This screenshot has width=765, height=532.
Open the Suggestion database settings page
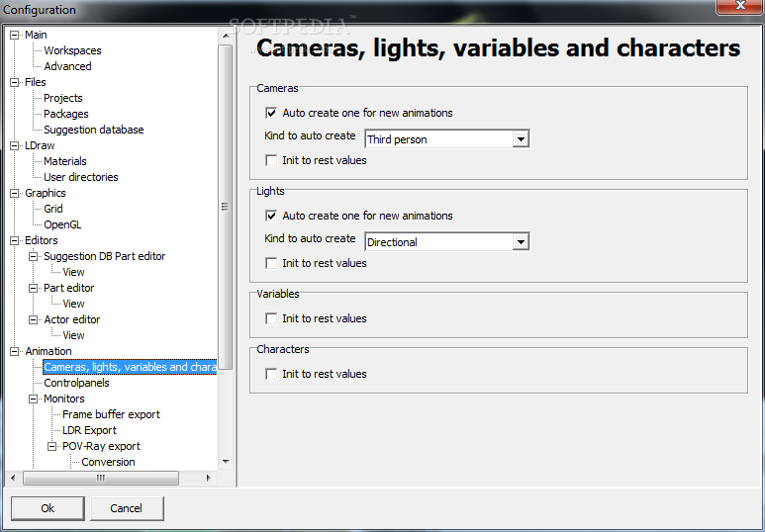click(94, 130)
